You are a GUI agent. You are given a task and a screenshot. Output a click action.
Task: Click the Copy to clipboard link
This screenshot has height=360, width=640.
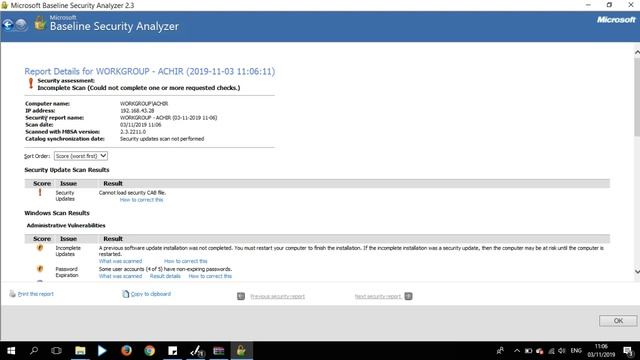[151, 294]
